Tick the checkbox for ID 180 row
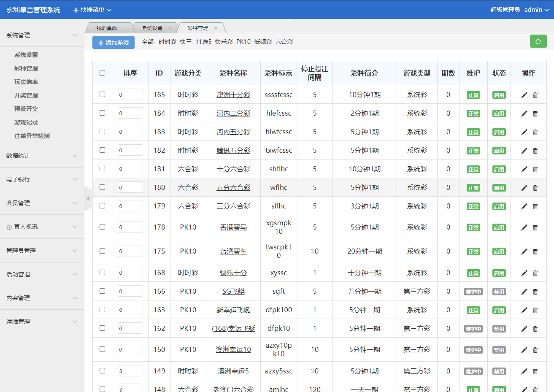Viewport: 554px width, 392px height. [x=102, y=187]
